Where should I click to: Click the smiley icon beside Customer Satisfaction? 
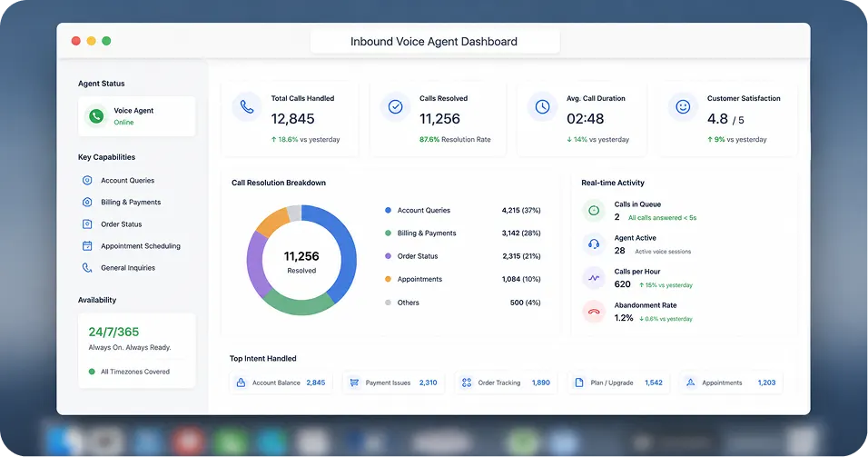pyautogui.click(x=683, y=106)
